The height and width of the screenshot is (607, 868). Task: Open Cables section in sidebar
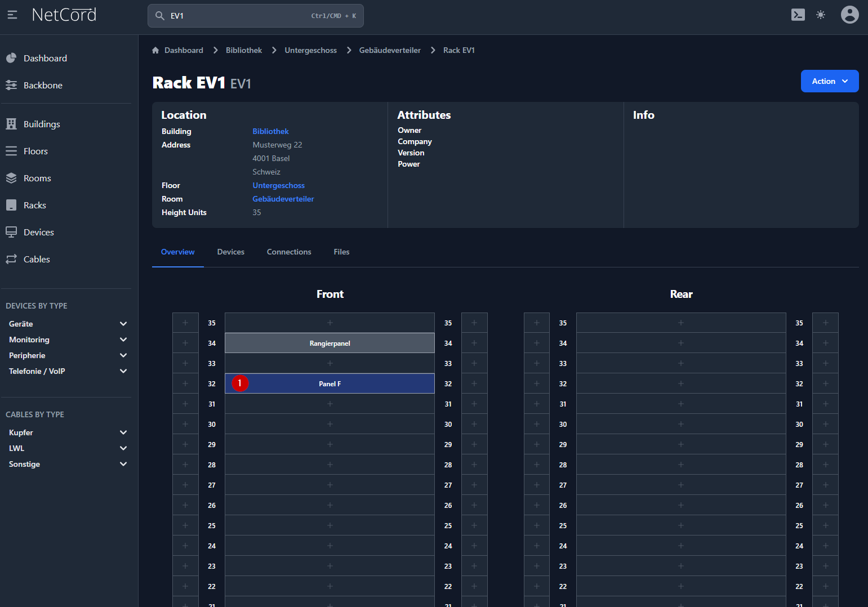pos(37,260)
